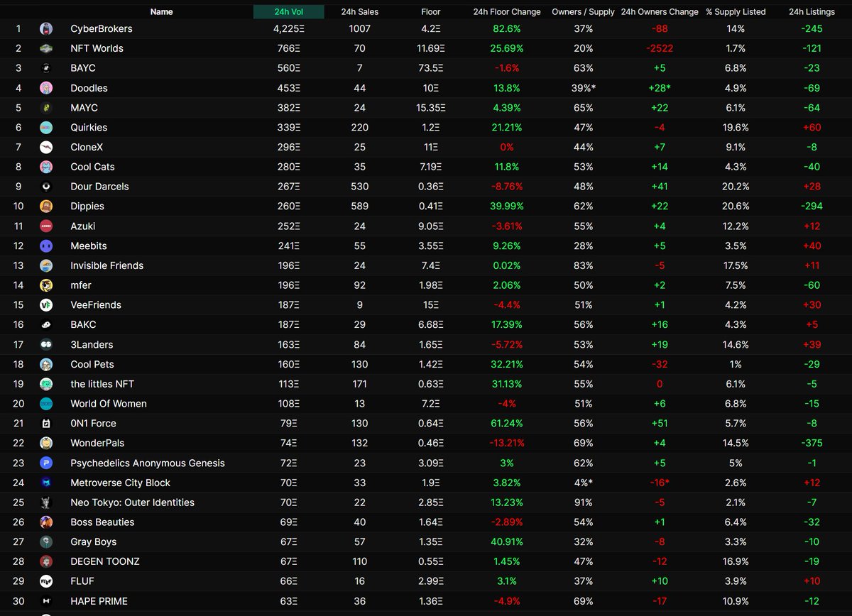Click the Gray Boys avatar icon
852x616 pixels.
(x=46, y=541)
